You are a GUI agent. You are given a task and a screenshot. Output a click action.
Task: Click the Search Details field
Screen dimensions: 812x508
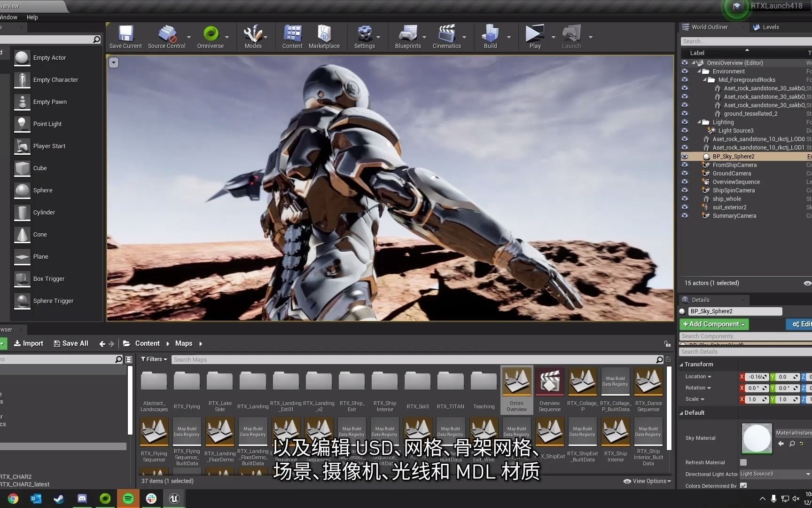(746, 352)
